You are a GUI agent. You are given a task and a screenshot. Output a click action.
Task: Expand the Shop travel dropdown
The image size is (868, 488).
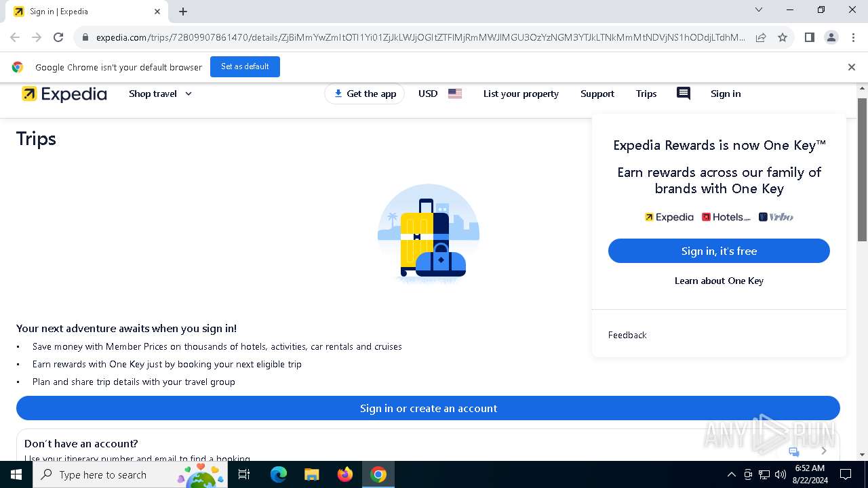click(x=161, y=94)
